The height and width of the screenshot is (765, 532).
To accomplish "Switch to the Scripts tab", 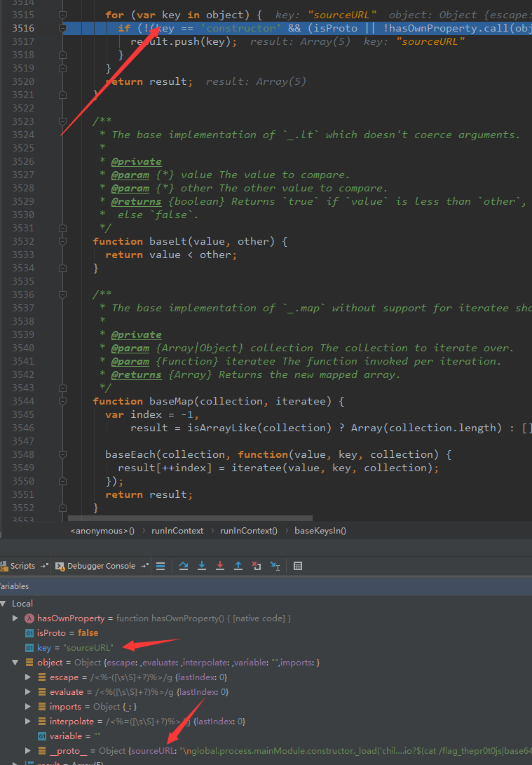I will click(22, 566).
